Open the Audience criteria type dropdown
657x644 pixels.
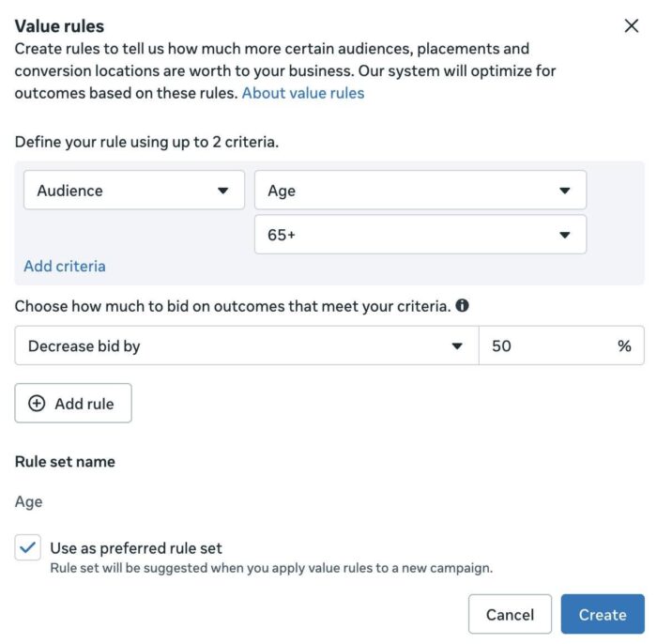coord(134,190)
